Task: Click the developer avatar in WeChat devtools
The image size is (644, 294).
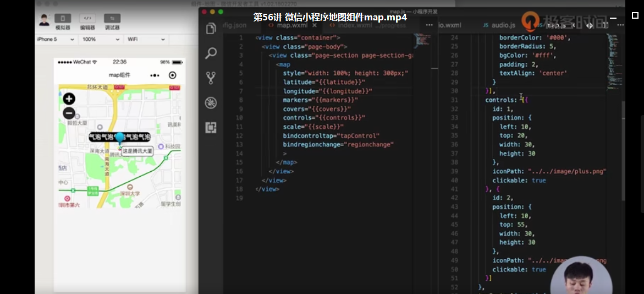Action: (45, 19)
